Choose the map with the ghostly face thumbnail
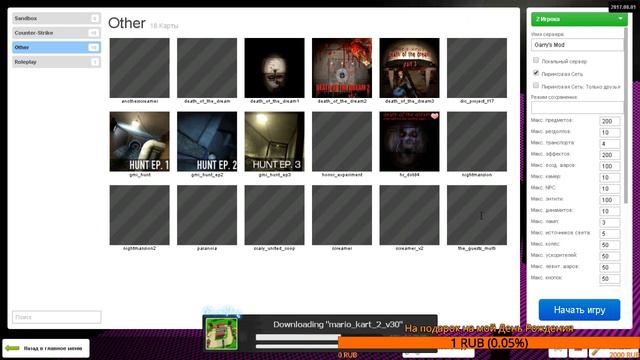 pyautogui.click(x=409, y=141)
